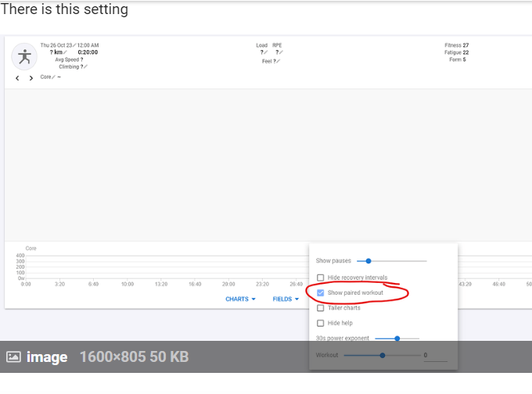Click the edit pencil under Load
This screenshot has width=532, height=394.
[266, 52]
